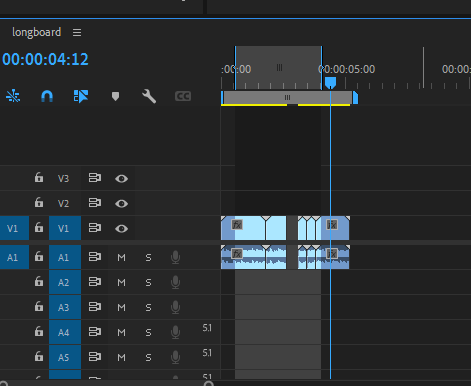Toggle lock on video track V1
This screenshot has height=386, width=471.
[39, 227]
